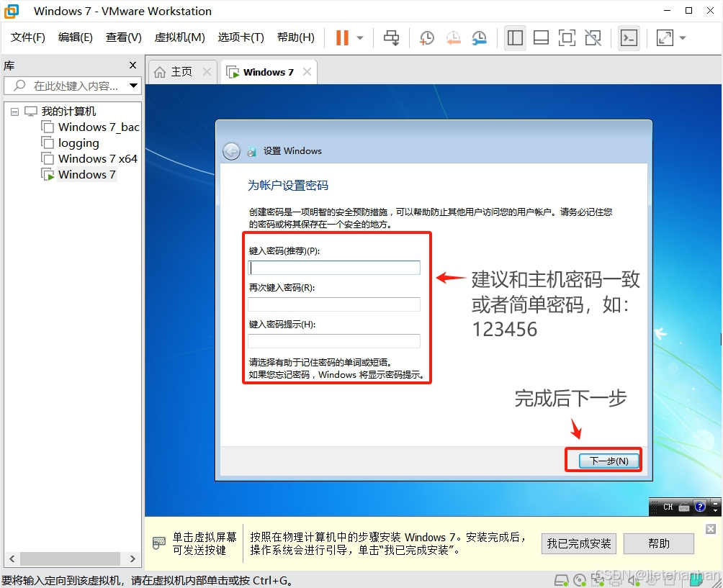The image size is (723, 588).
Task: Click the keyboard icon in hint bar
Action: (158, 543)
